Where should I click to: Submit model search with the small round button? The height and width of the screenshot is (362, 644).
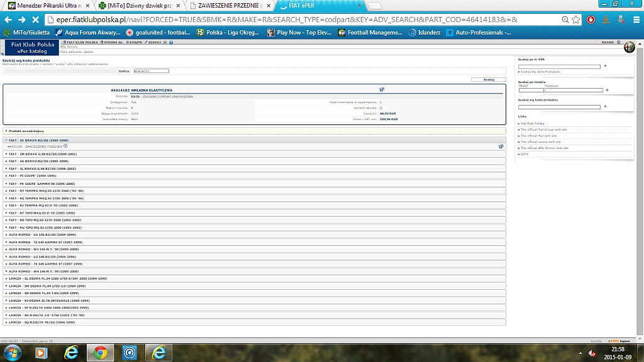[607, 90]
